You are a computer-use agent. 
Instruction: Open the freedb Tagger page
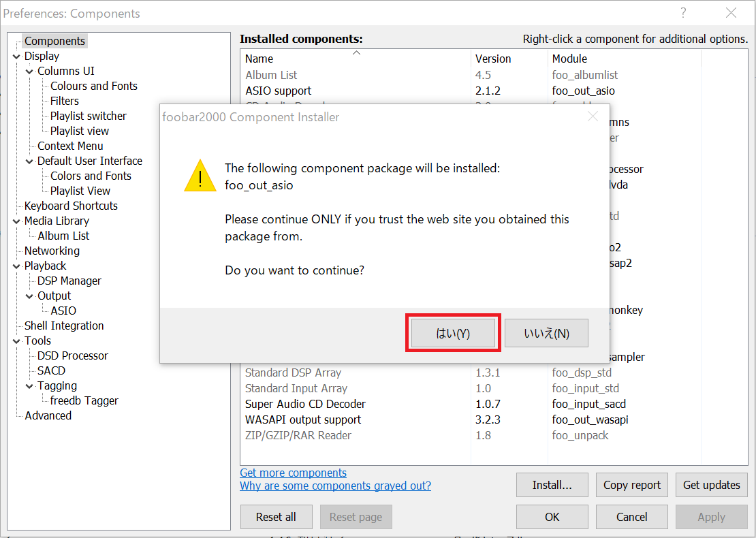pyautogui.click(x=84, y=400)
